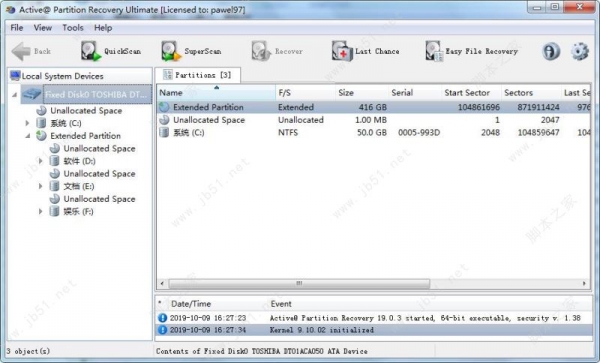Screen dimensions: 600x363
Task: Expand 软件 (D:) tree node
Action: pos(41,161)
